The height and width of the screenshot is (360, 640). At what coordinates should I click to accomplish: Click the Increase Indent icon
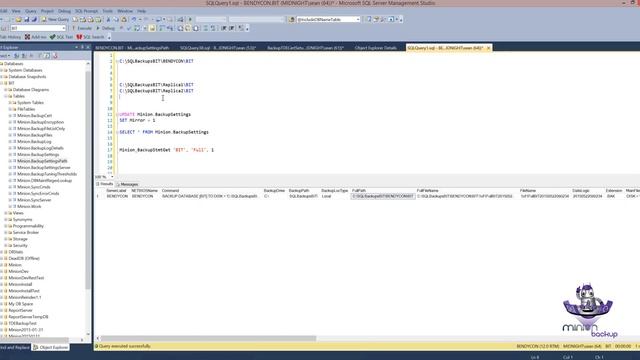pyautogui.click(x=231, y=28)
